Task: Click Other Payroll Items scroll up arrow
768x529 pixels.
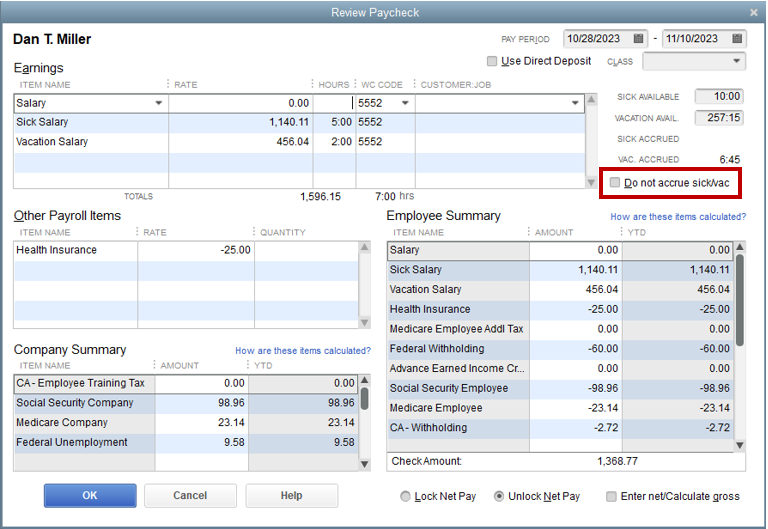Action: [x=364, y=247]
